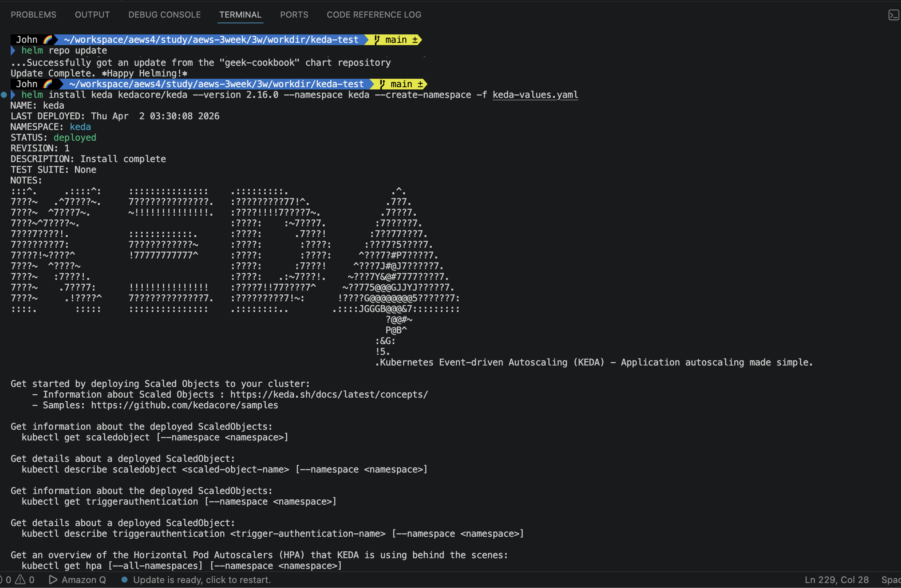Click 'Get started by deploying Scaled Objects' line
901x588 pixels.
pyautogui.click(x=160, y=384)
